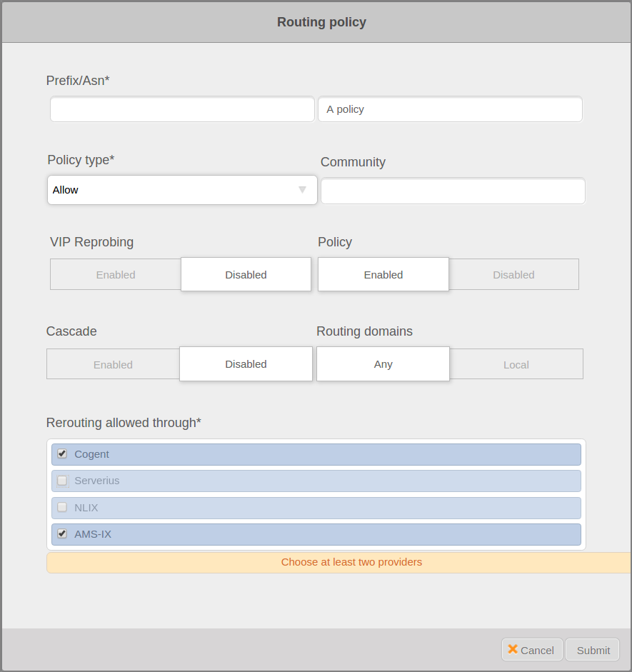Set Cascade to Disabled
Viewport: 632px width, 672px height.
pyautogui.click(x=246, y=364)
